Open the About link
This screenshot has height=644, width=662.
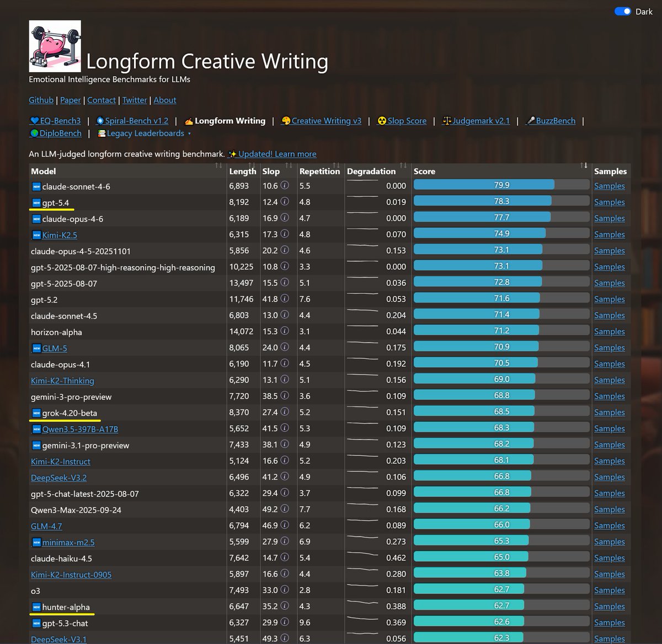[x=165, y=100]
